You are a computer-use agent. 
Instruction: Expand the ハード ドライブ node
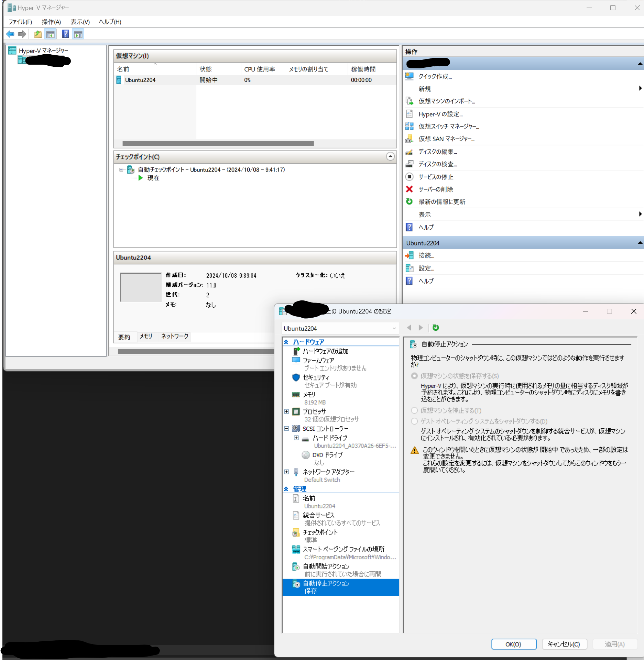tap(296, 438)
